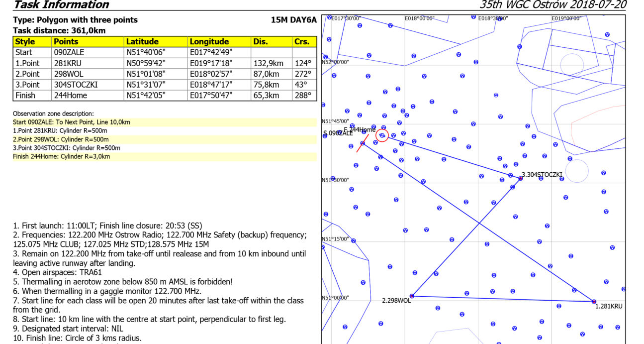Click the 35th WGC Ostrów 2018-07-20 title
Screen dimensions: 644x344
[x=552, y=5]
